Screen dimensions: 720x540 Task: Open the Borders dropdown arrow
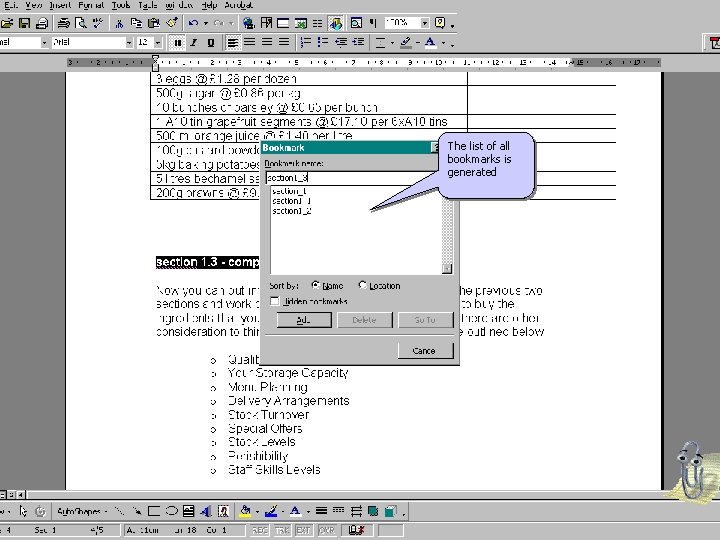pos(392,43)
